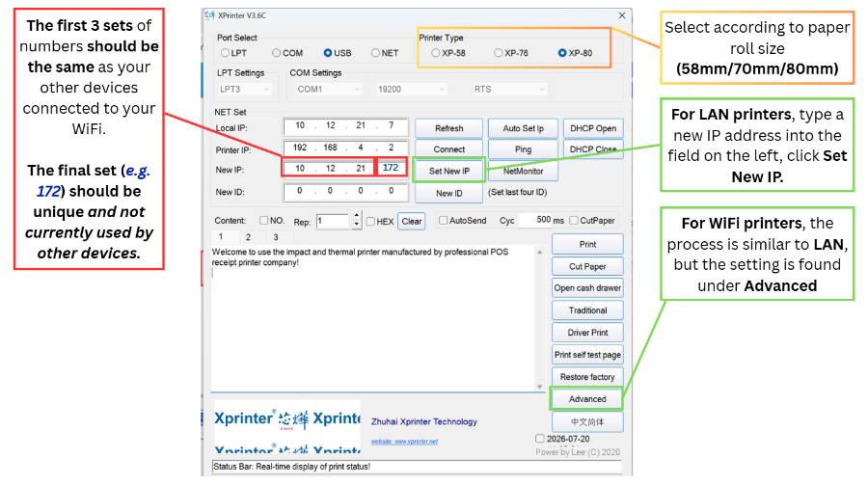Image resolution: width=868 pixels, height=485 pixels.
Task: Click the Auto Set Ip button
Action: click(x=523, y=128)
